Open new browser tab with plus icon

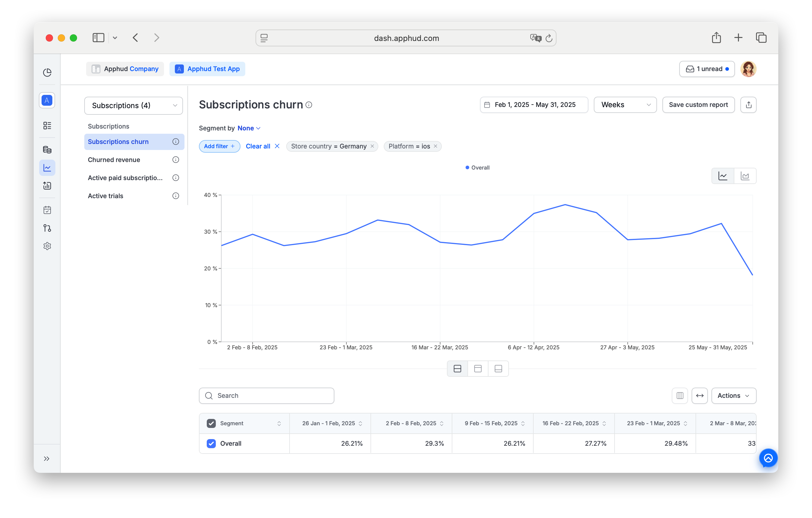[x=739, y=37]
